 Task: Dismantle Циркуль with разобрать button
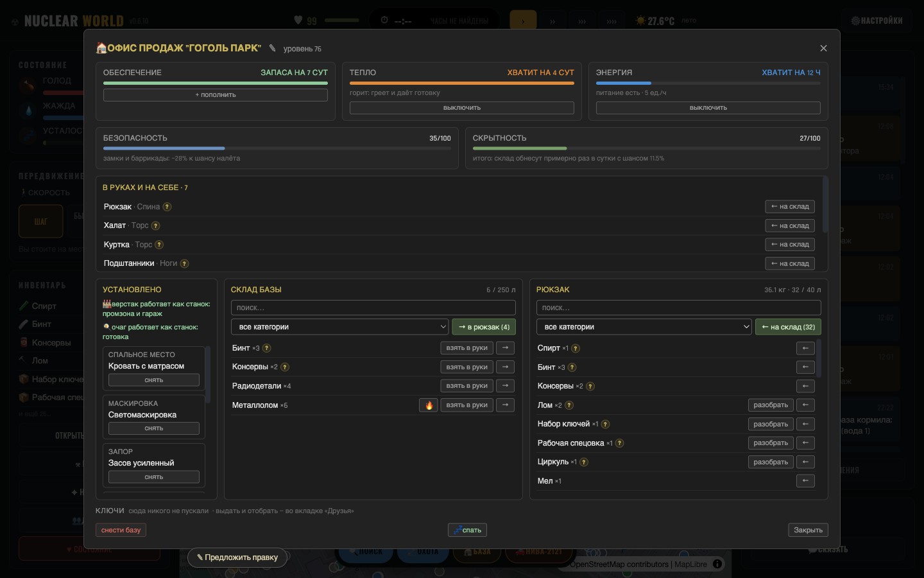pos(771,462)
